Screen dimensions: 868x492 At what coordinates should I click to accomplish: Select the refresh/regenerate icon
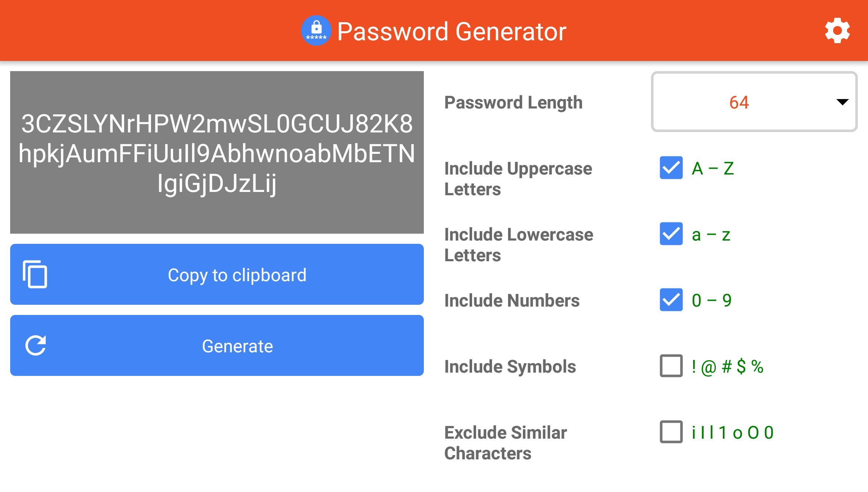click(x=36, y=345)
